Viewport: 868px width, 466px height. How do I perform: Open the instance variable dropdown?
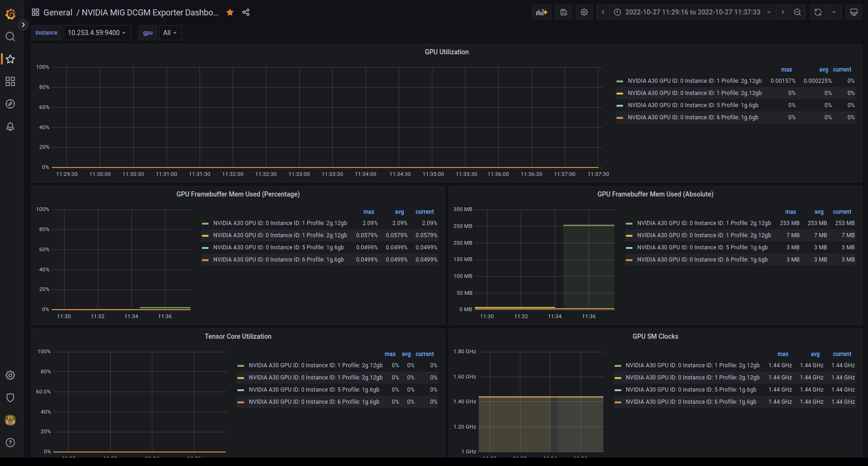click(97, 33)
